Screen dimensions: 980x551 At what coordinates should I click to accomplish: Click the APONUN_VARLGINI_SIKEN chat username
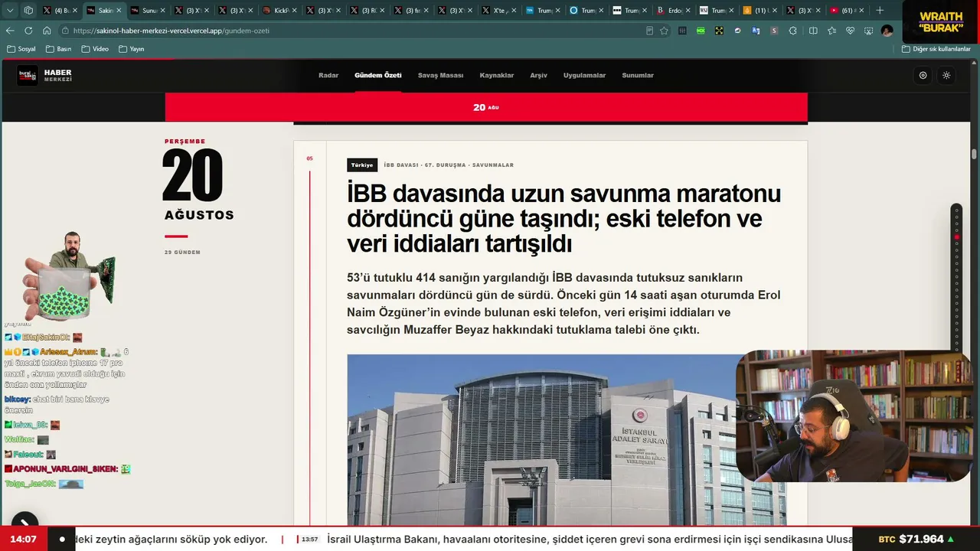coord(65,469)
